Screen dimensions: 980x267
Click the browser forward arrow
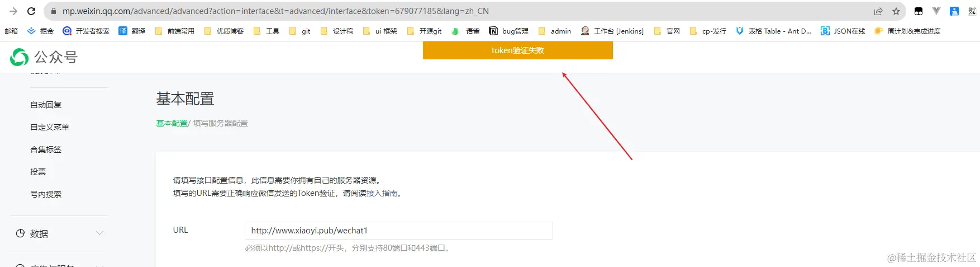click(13, 11)
